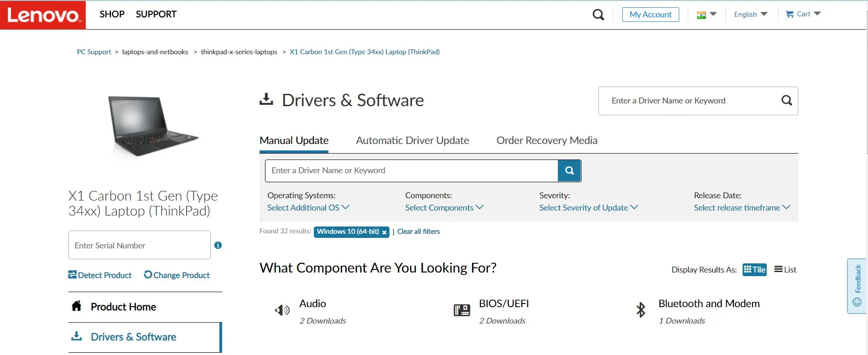Switch results display to List view
Image resolution: width=868 pixels, height=355 pixels.
coord(785,270)
